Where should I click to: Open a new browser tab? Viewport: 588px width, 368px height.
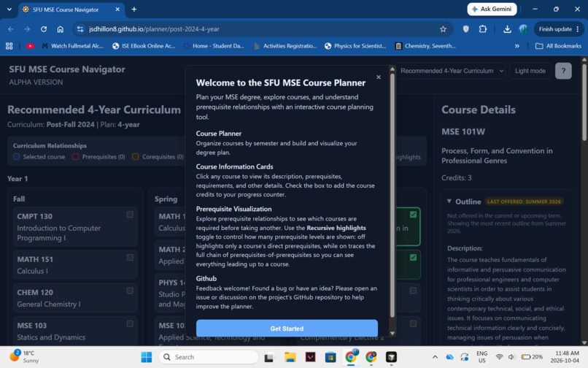point(134,9)
